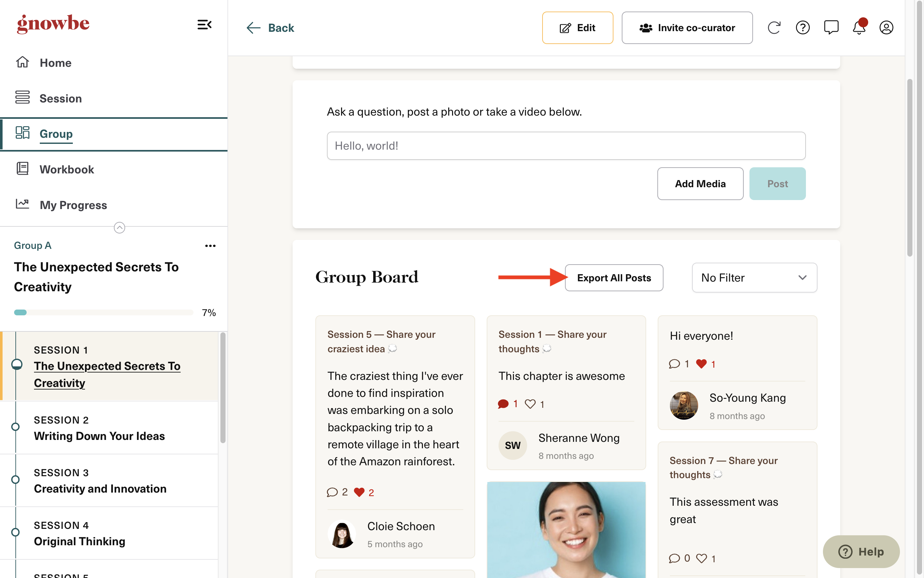Click Add Media button
Screen dimensions: 924x578
[x=700, y=183]
